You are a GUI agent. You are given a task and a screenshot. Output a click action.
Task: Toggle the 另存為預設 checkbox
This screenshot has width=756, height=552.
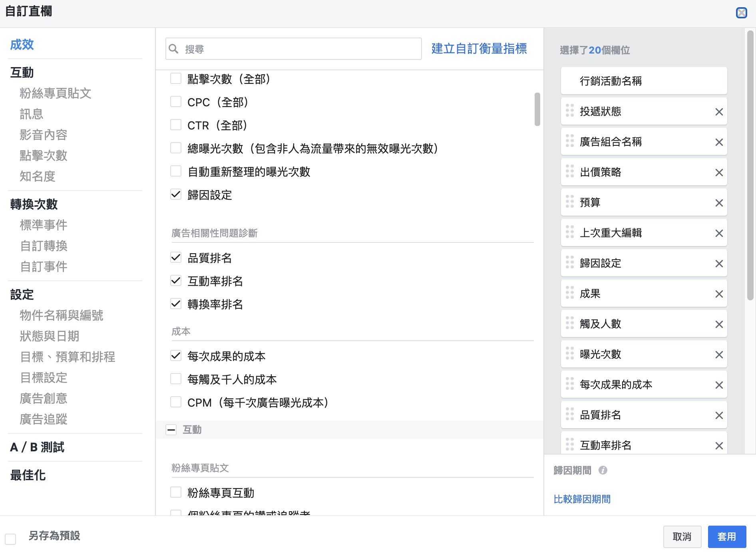point(10,539)
